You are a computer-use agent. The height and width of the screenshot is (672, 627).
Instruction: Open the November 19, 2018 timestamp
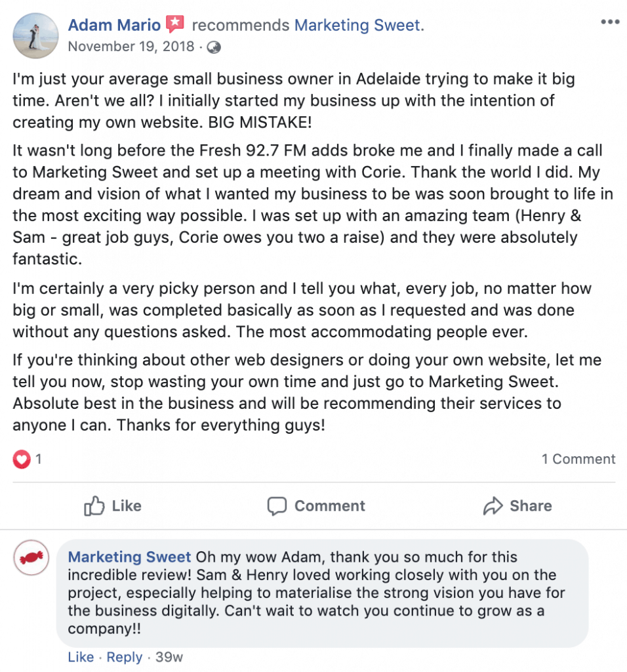131,47
